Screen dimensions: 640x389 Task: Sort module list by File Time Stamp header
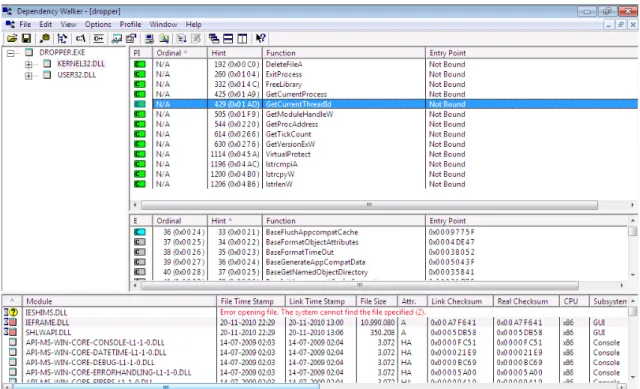250,301
